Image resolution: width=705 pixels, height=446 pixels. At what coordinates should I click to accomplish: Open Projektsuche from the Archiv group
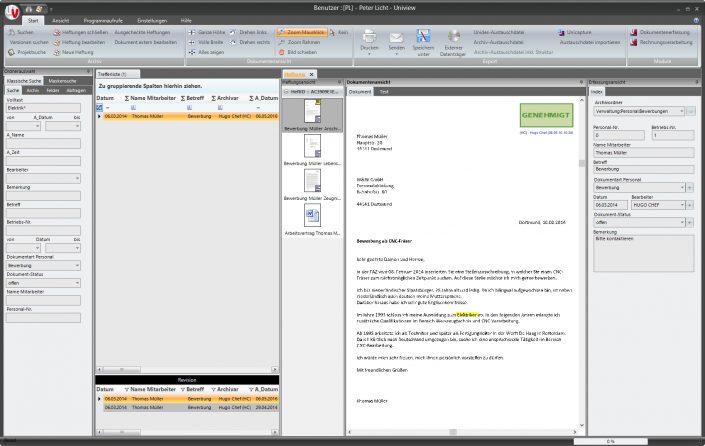[27, 52]
